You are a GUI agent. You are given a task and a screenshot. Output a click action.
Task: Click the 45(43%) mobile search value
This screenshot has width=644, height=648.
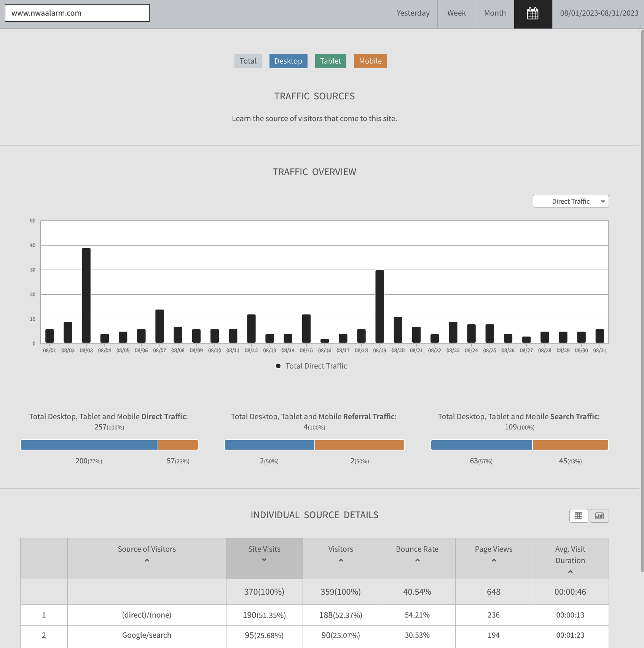click(570, 461)
